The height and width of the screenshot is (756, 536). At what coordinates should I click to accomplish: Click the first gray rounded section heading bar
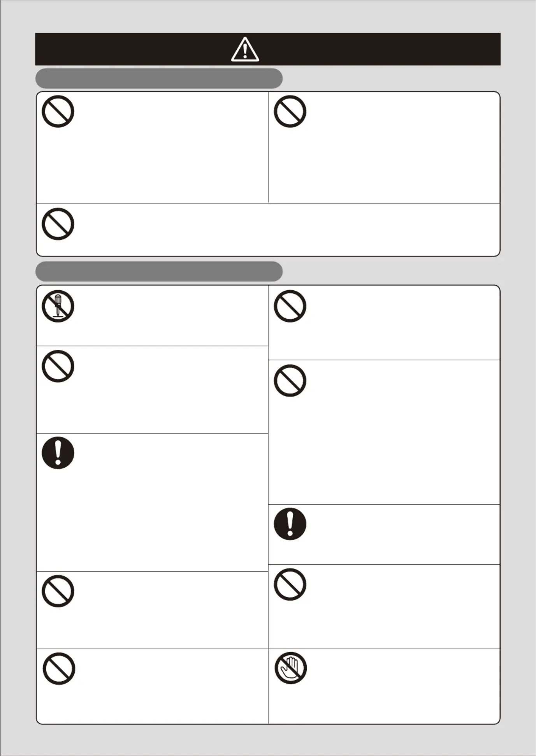coord(159,78)
